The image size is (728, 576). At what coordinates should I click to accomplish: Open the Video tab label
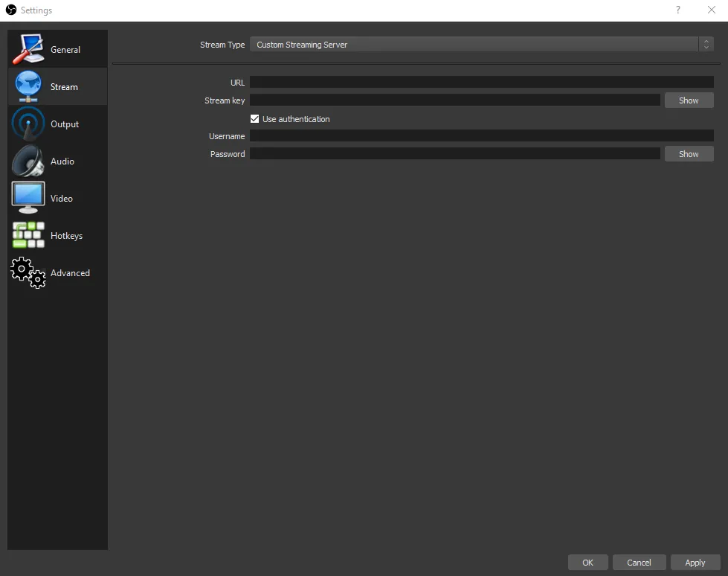coord(61,199)
